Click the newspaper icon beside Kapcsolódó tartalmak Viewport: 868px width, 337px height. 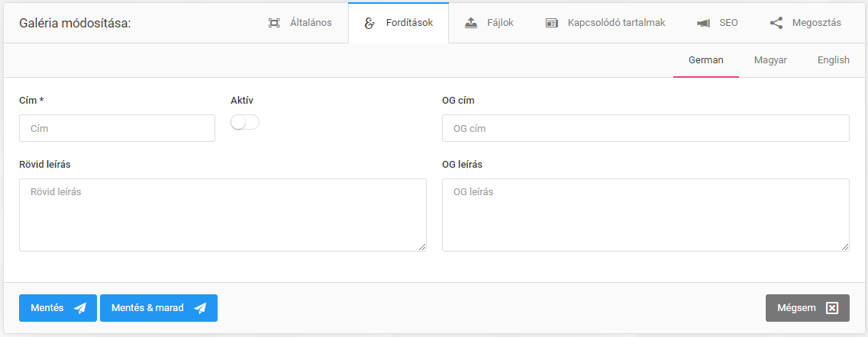551,23
